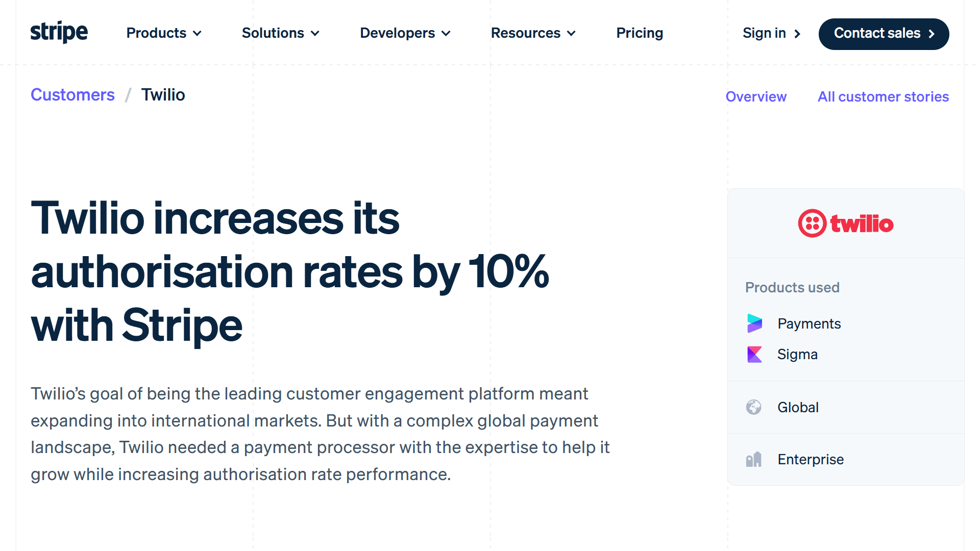Click the arrow inside Contact sales button
The height and width of the screenshot is (551, 980).
pyautogui.click(x=931, y=34)
